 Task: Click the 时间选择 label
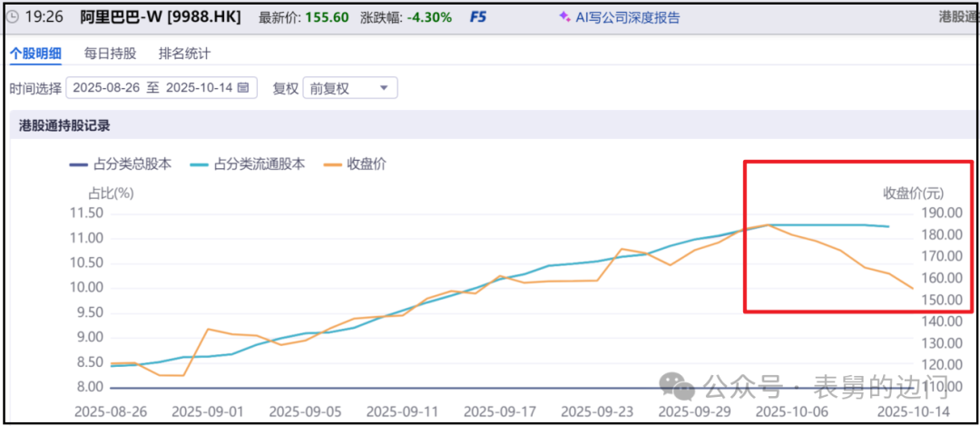(35, 88)
